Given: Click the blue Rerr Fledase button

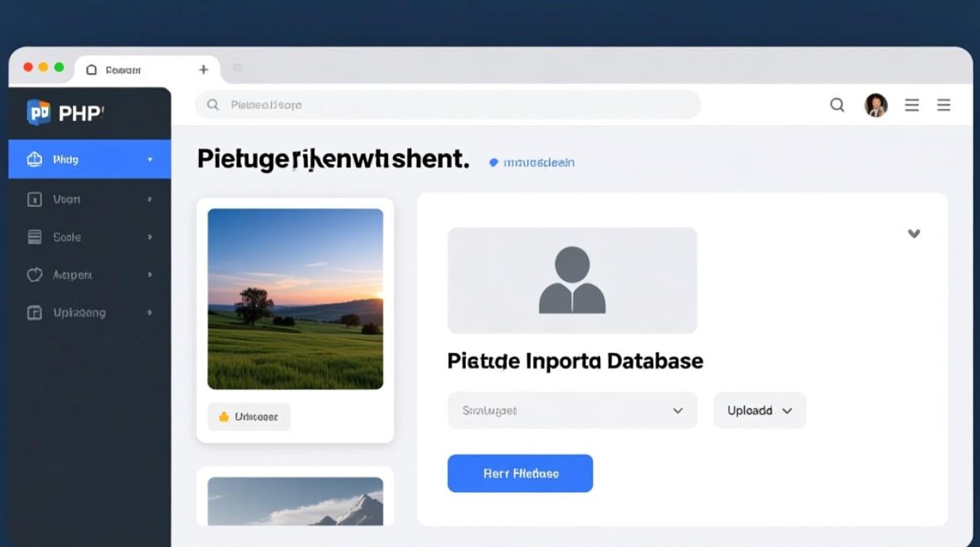Looking at the screenshot, I should [520, 473].
